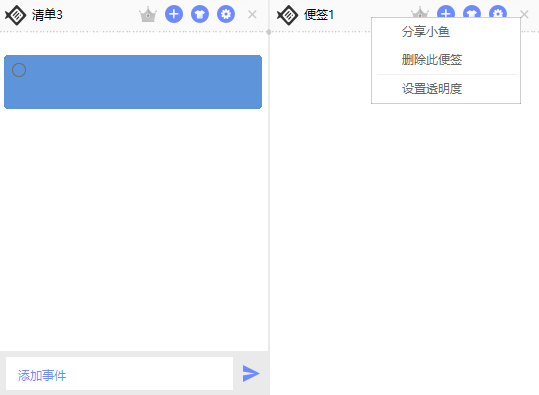Viewport: 539px width, 395px height.
Task: Click the 添加事件 input field
Action: (119, 373)
